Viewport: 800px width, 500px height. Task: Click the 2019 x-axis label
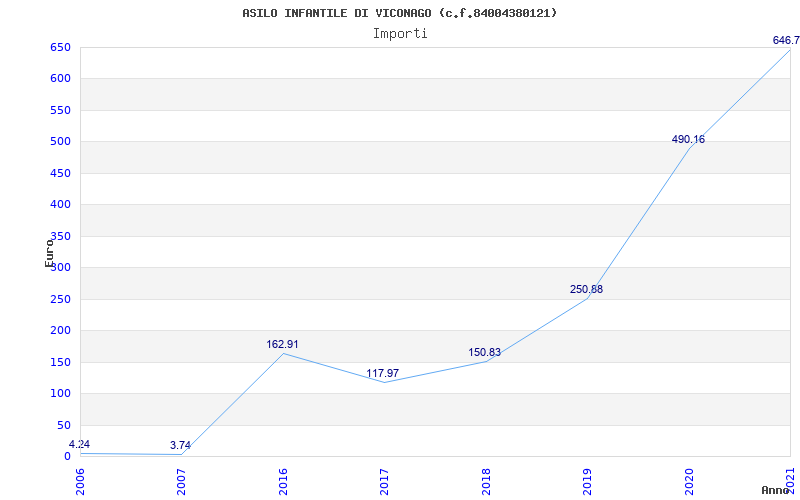[x=587, y=482]
